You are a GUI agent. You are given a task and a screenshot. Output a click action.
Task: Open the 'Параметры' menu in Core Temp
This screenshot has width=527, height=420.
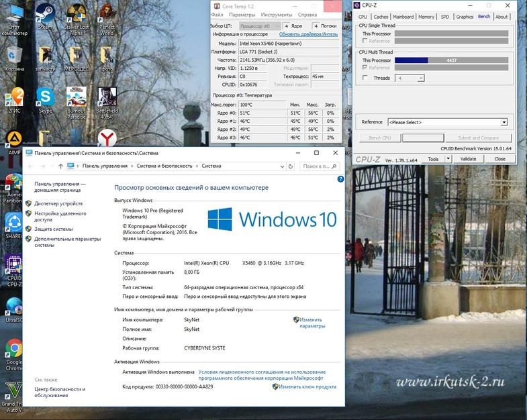(242, 15)
